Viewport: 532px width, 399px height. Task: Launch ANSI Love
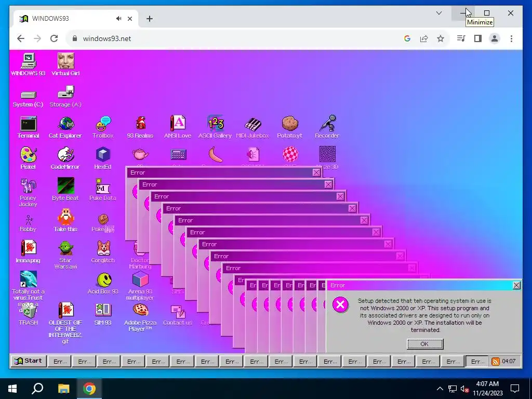click(x=178, y=128)
